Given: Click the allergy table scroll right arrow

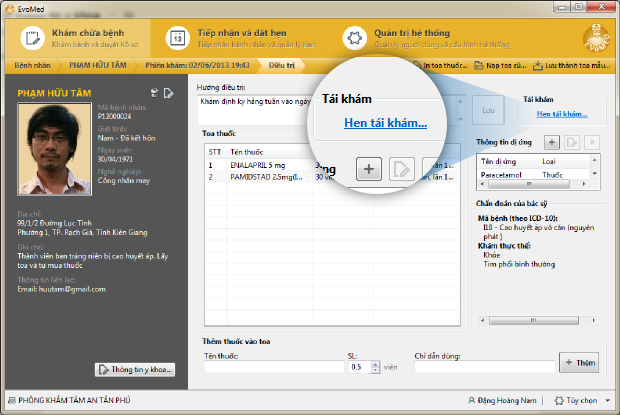Looking at the screenshot, I should [x=584, y=184].
